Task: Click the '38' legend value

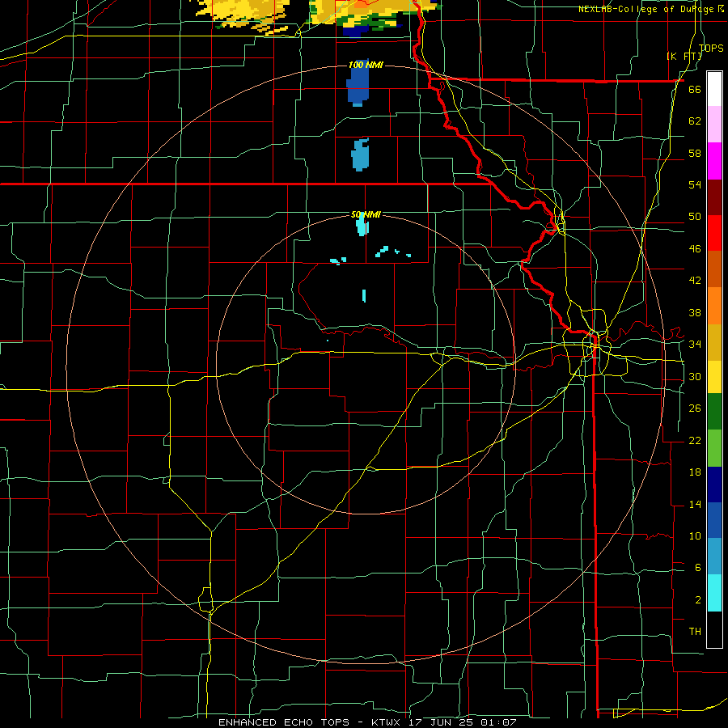Action: click(695, 312)
